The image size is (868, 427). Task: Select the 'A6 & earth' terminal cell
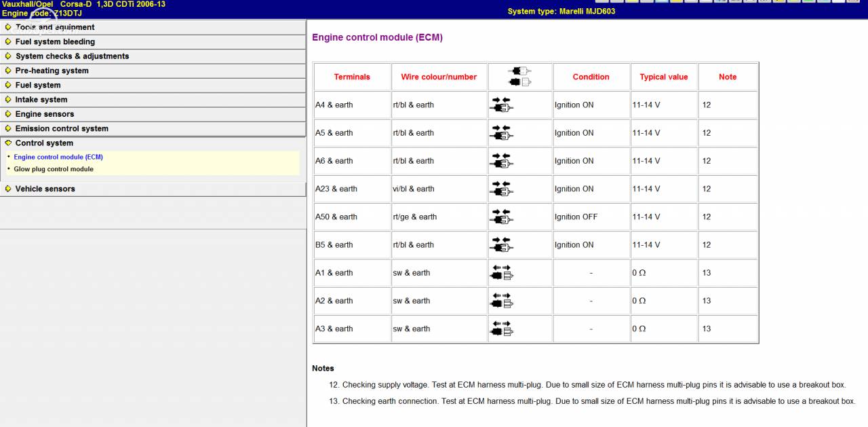pos(352,161)
